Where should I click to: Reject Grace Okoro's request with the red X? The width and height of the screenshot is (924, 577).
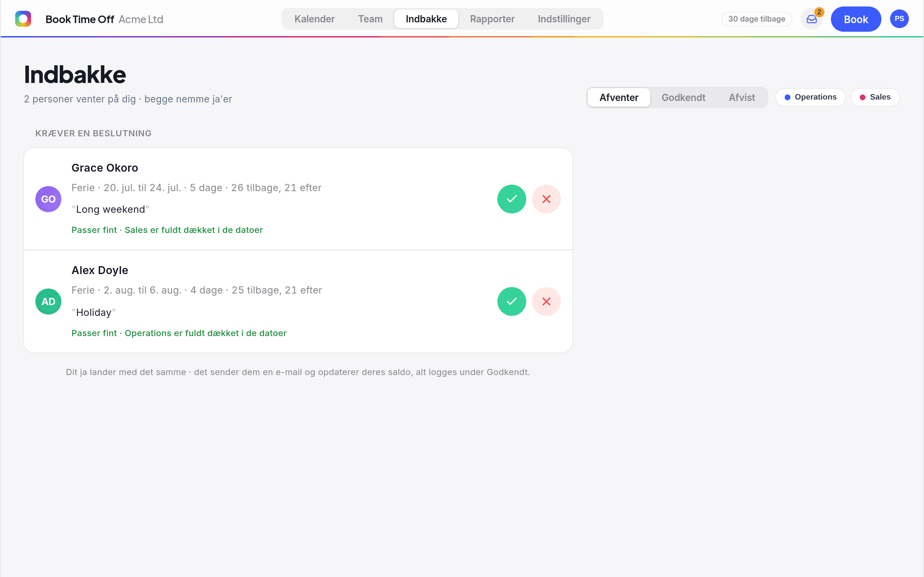pos(546,199)
